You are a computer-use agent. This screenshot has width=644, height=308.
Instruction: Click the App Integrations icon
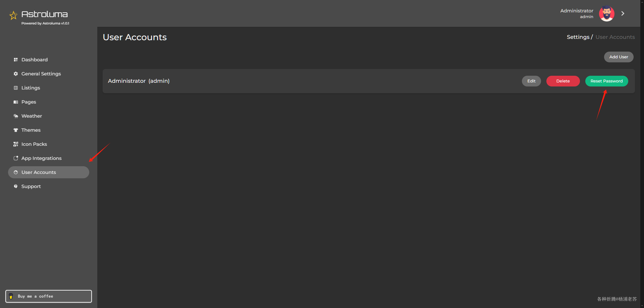point(16,158)
